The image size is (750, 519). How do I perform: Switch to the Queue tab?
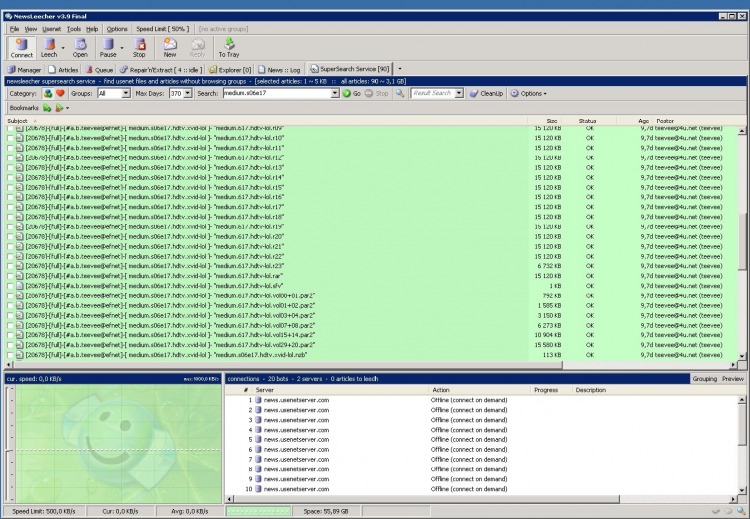[99, 69]
